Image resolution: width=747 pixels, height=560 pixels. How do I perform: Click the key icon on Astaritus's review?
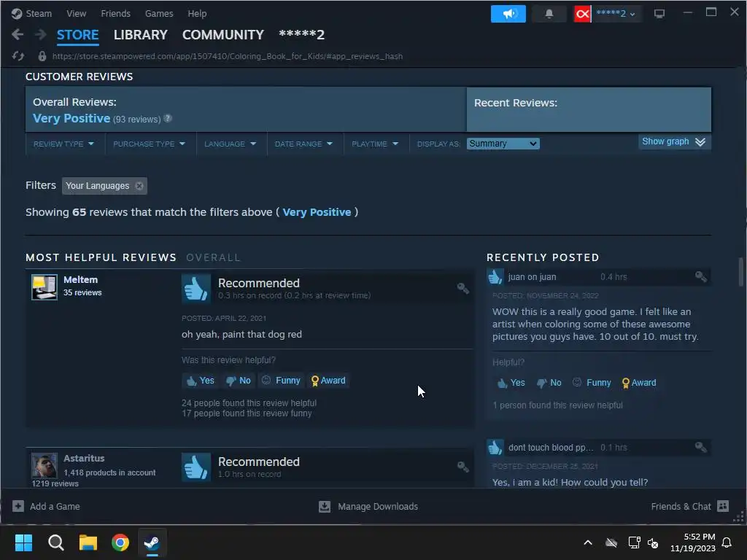462,466
